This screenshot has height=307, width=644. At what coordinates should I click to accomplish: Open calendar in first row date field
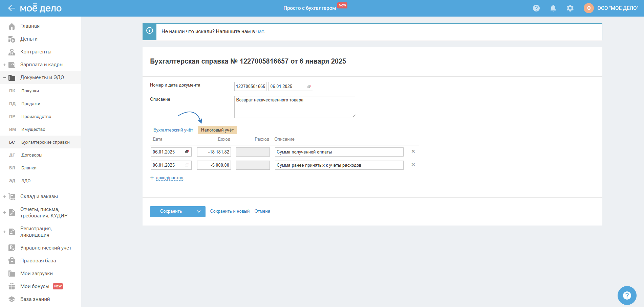tap(187, 152)
